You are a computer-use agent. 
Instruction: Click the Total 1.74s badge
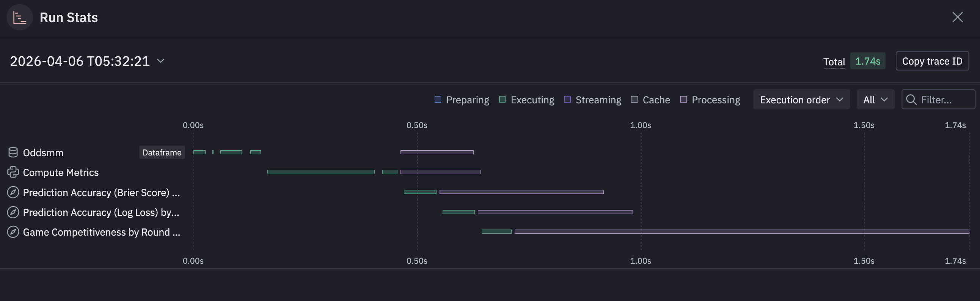pyautogui.click(x=867, y=61)
